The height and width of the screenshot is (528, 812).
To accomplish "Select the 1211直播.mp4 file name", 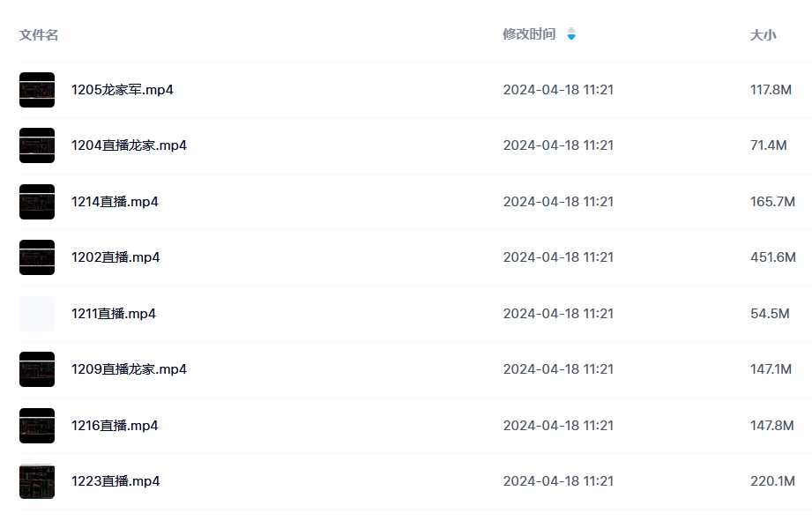I will pyautogui.click(x=114, y=314).
